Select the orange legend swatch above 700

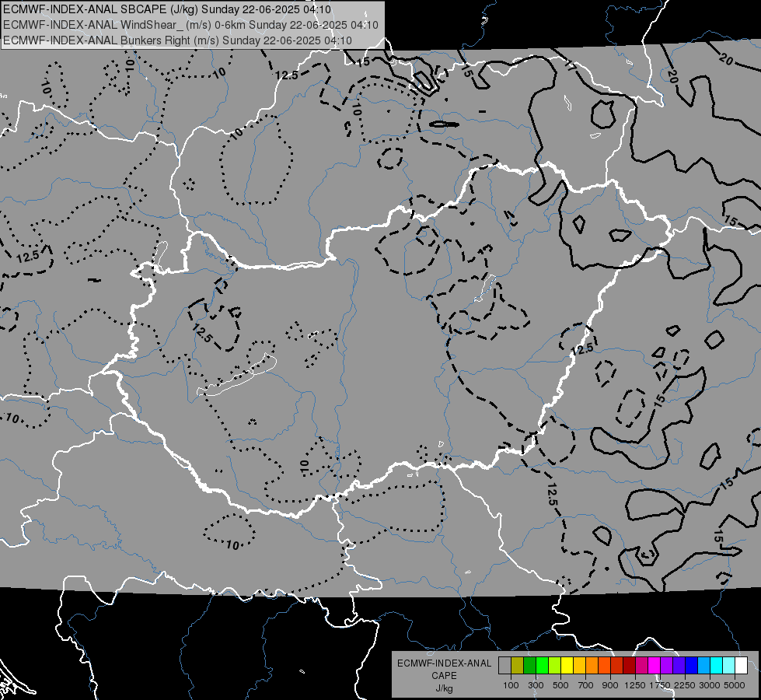tap(592, 665)
